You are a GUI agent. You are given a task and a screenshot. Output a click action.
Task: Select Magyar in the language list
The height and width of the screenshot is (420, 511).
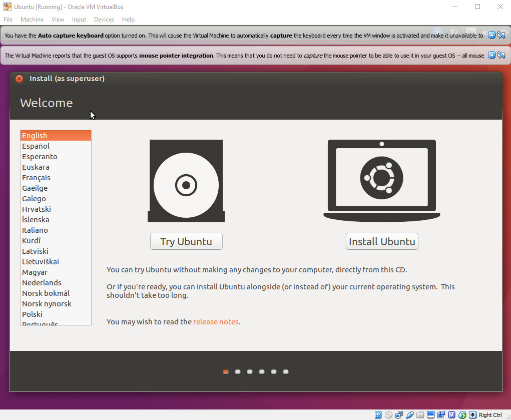(x=56, y=272)
